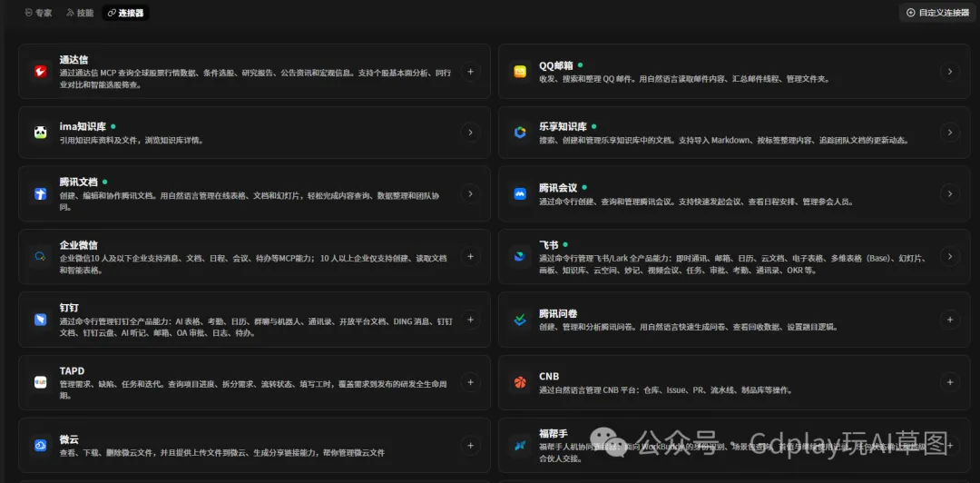The image size is (980, 483).
Task: Add the 通达信 connector with plus
Action: pos(470,72)
